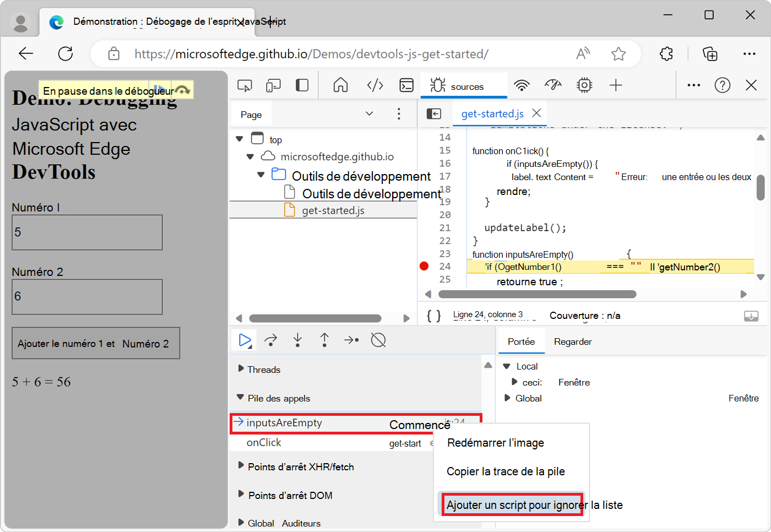Toggle Deactivate breakpoints button
Image resolution: width=771 pixels, height=532 pixels.
pyautogui.click(x=378, y=340)
